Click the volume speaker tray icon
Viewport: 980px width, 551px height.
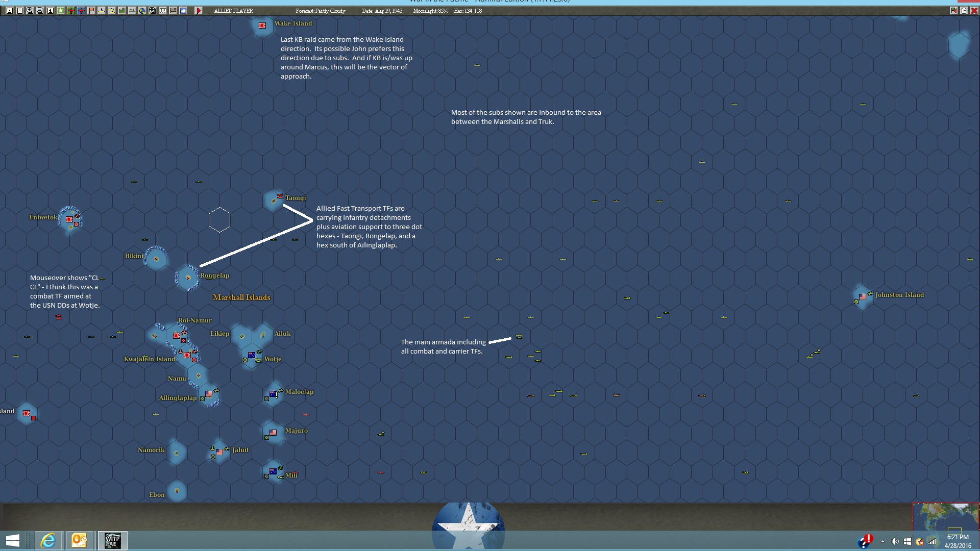[x=895, y=541]
